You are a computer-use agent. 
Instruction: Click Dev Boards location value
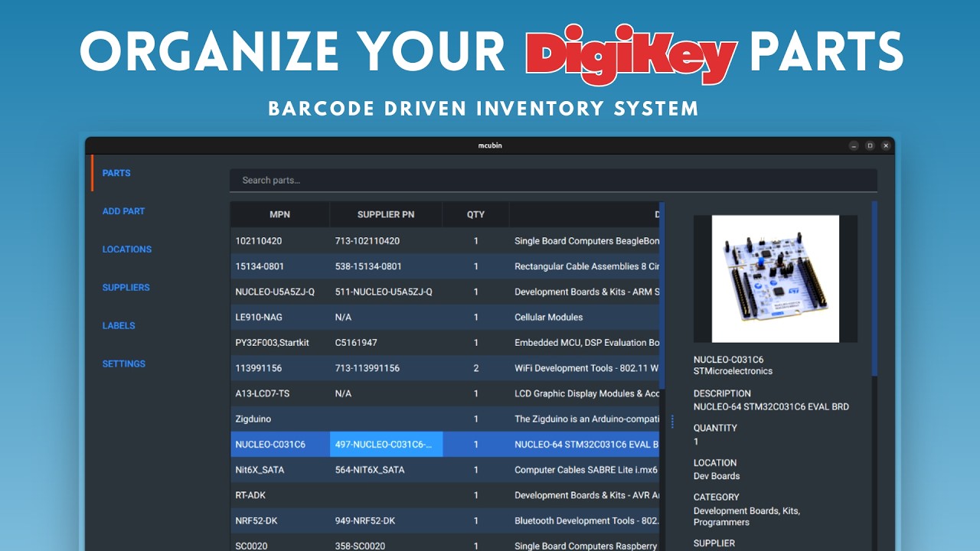click(x=717, y=476)
